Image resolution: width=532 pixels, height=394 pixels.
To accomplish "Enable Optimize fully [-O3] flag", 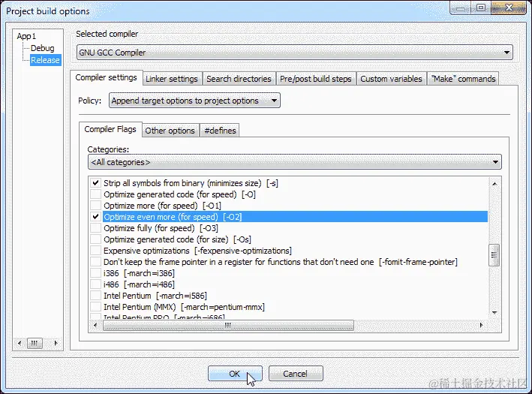I will click(96, 227).
